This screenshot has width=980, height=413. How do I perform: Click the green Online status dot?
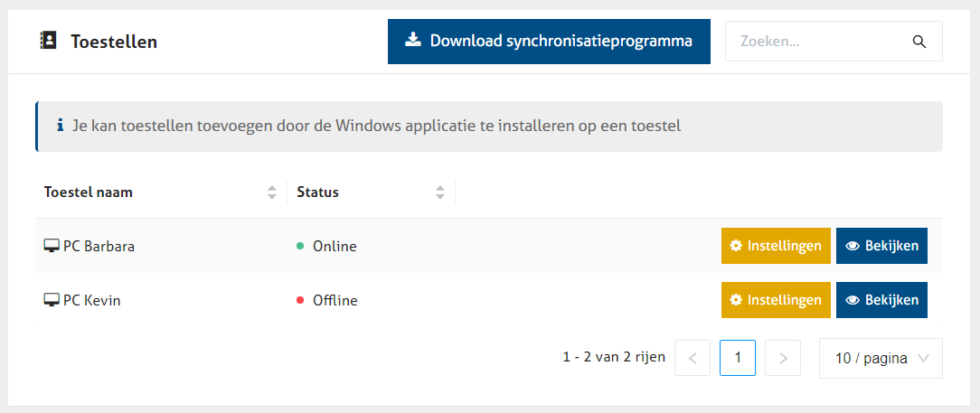tap(300, 246)
